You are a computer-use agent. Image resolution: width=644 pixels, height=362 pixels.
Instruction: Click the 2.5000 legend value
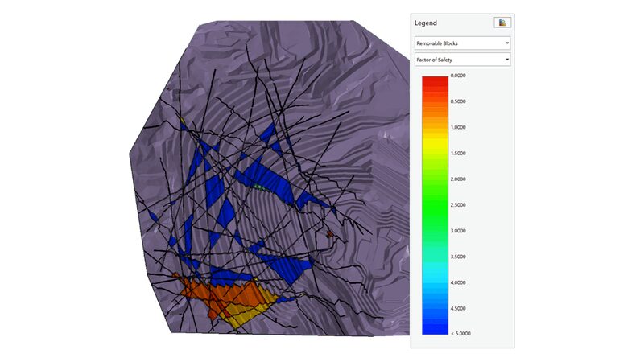click(x=458, y=205)
